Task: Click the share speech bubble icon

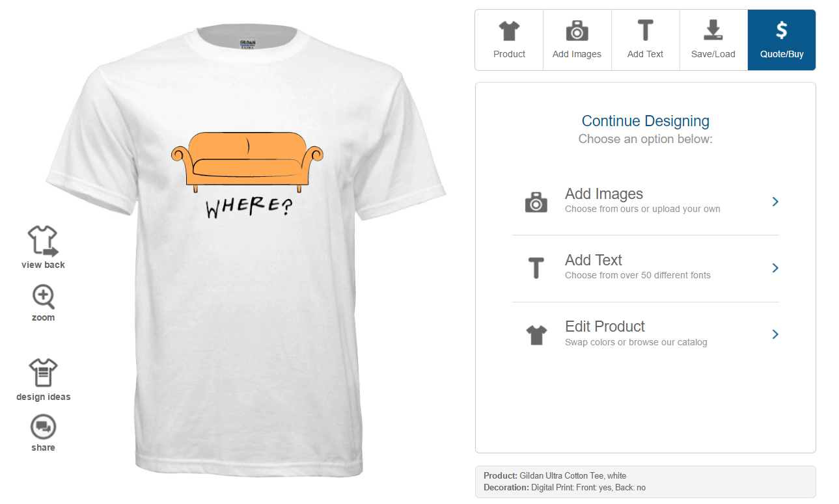Action: coord(44,427)
